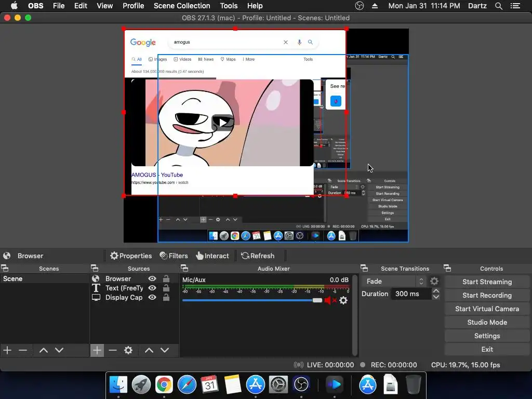The image size is (532, 399).
Task: Open transition properties gear icon
Action: (x=434, y=281)
